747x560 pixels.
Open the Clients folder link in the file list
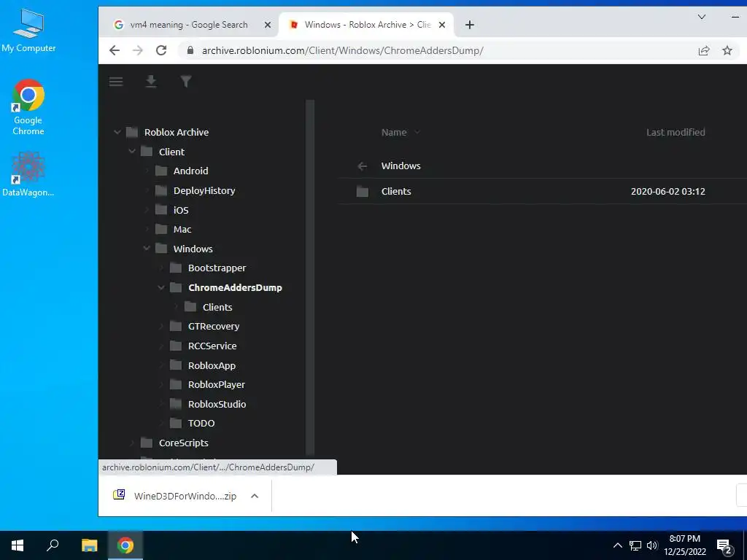point(396,192)
